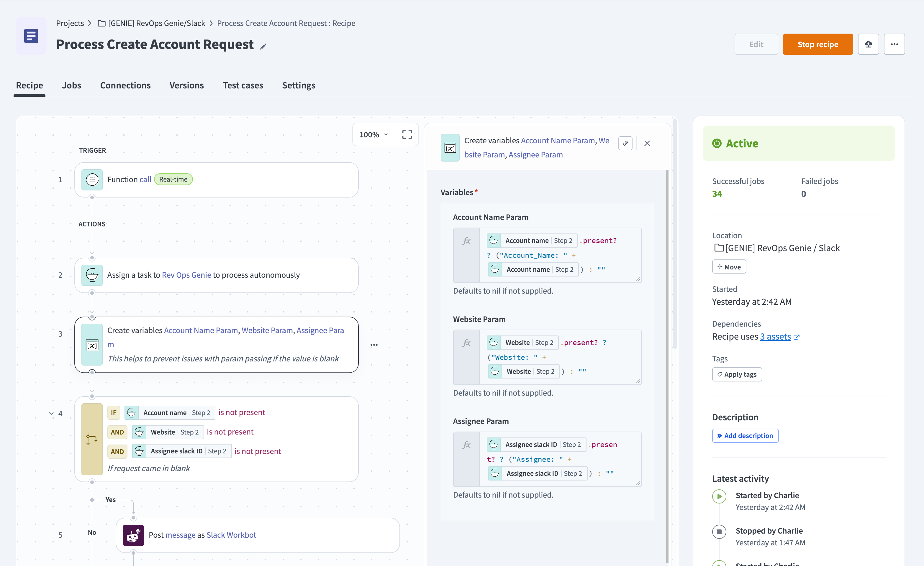Click the Active status power icon
The height and width of the screenshot is (566, 924).
tap(717, 143)
